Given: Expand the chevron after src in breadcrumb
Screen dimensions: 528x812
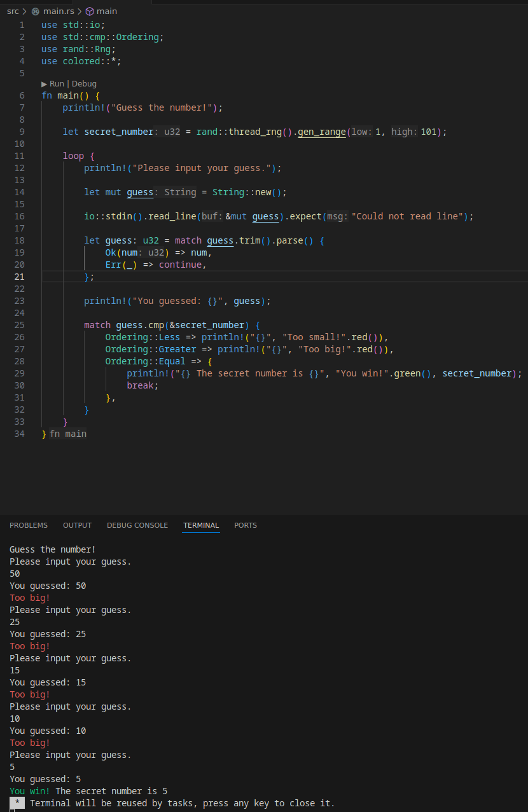Looking at the screenshot, I should pos(24,11).
